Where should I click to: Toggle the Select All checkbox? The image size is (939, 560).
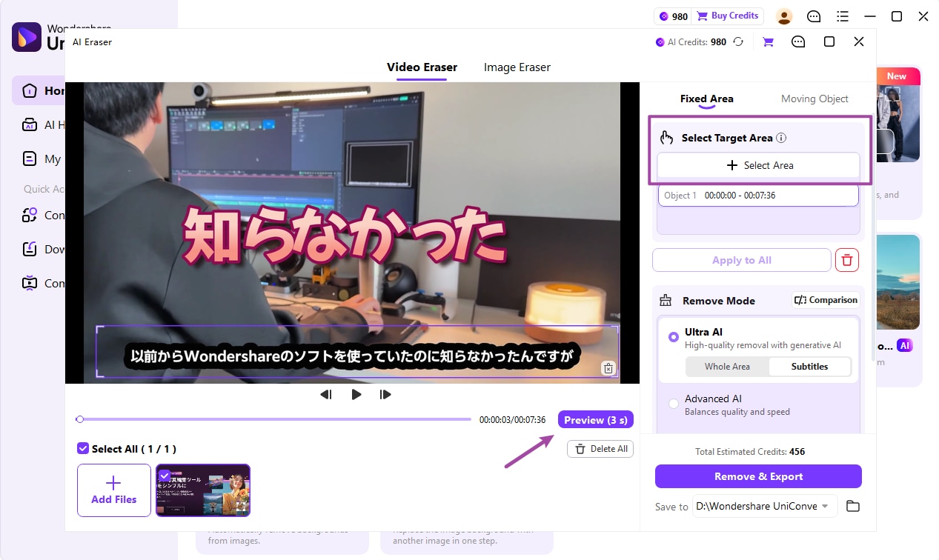click(83, 449)
